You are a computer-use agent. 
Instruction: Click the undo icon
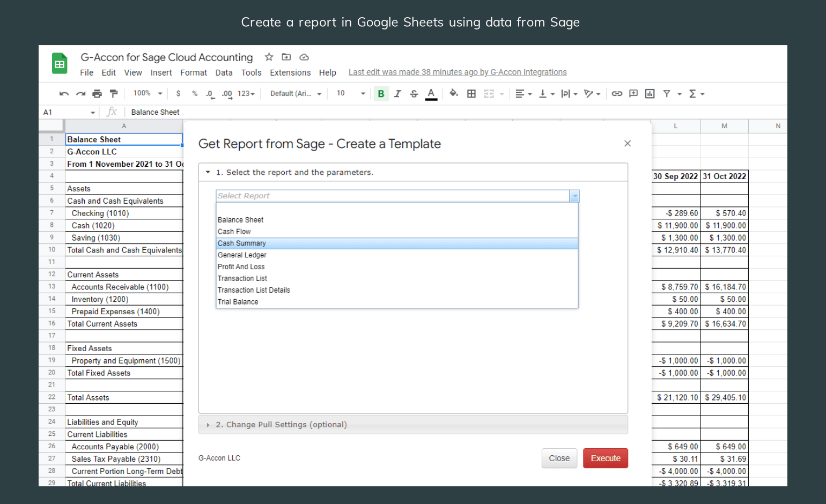[x=64, y=94]
